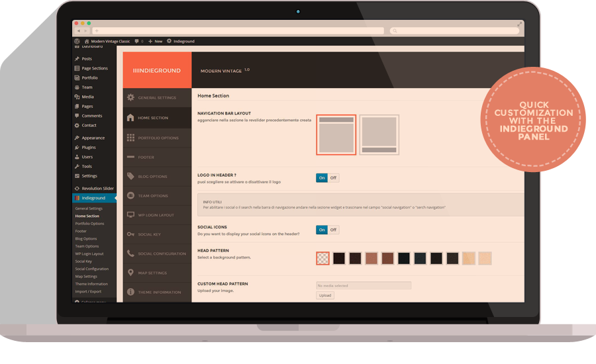This screenshot has width=596, height=364.
Task: Click the Home Section house icon in panel
Action: click(x=130, y=117)
